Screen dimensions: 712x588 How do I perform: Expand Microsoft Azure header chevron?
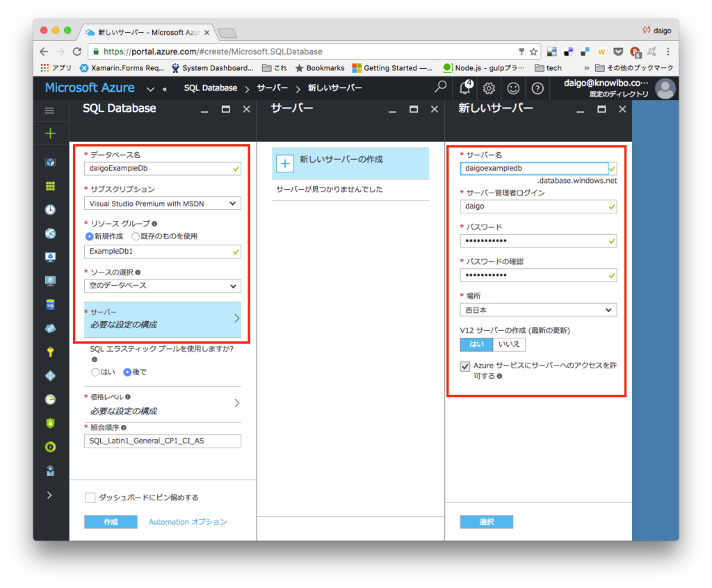click(150, 89)
